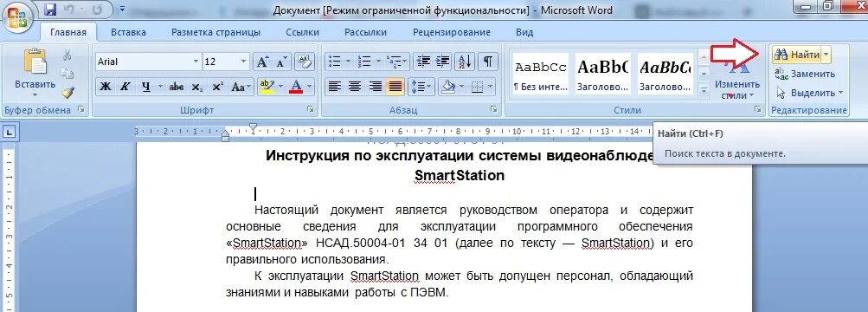Toggle bold Ж formatting
868x312 pixels.
(x=106, y=87)
